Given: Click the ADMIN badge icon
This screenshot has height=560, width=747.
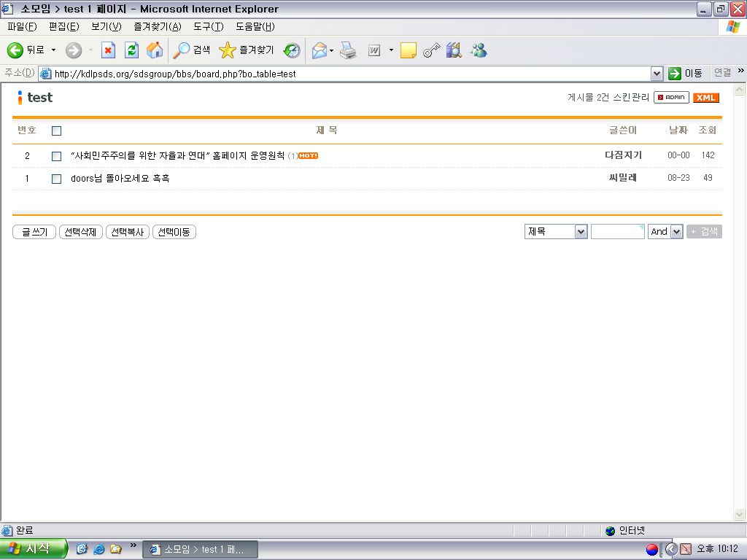Looking at the screenshot, I should [x=671, y=98].
